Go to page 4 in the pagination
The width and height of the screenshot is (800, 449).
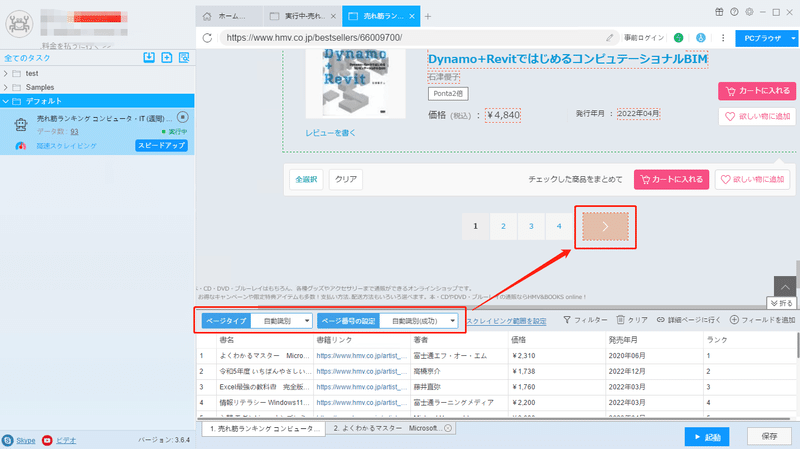coord(559,226)
